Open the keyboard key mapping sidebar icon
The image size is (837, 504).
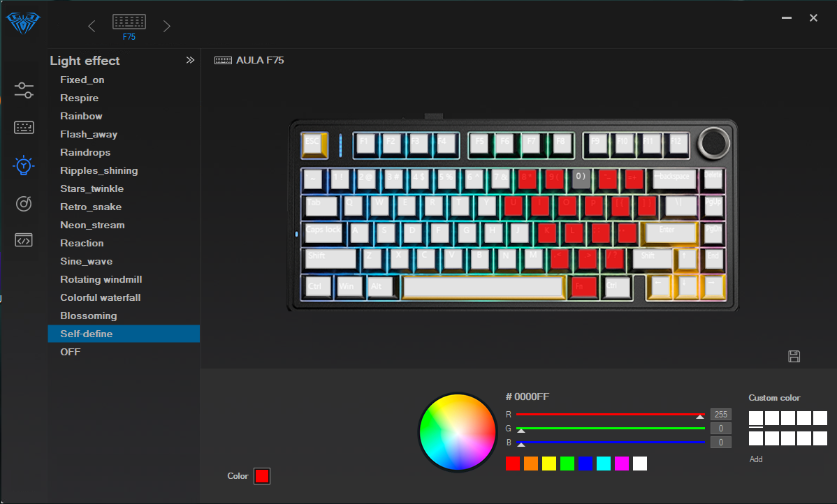click(24, 128)
